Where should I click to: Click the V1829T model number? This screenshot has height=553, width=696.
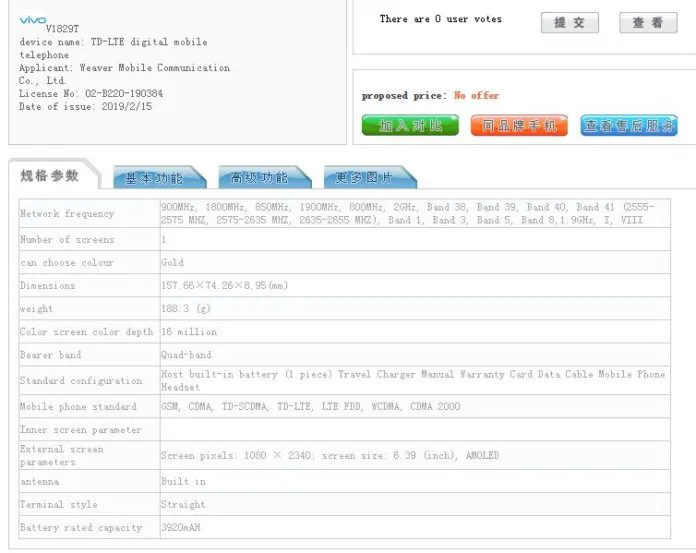coord(62,29)
